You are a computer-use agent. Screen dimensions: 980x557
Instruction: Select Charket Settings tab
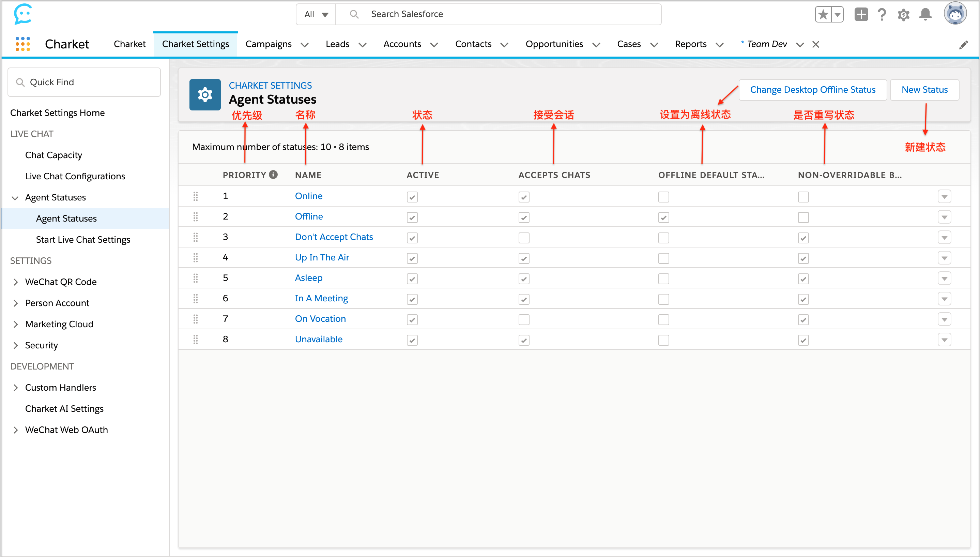[195, 44]
